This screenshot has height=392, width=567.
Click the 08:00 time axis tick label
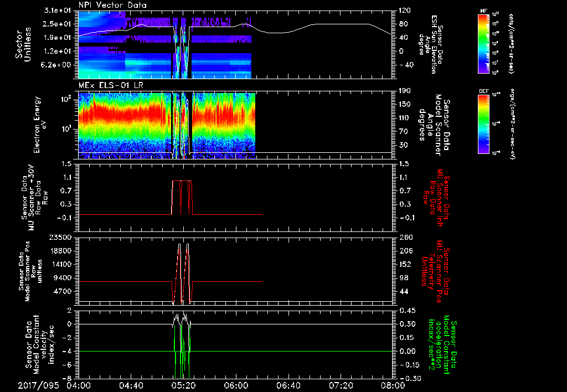pyautogui.click(x=392, y=385)
